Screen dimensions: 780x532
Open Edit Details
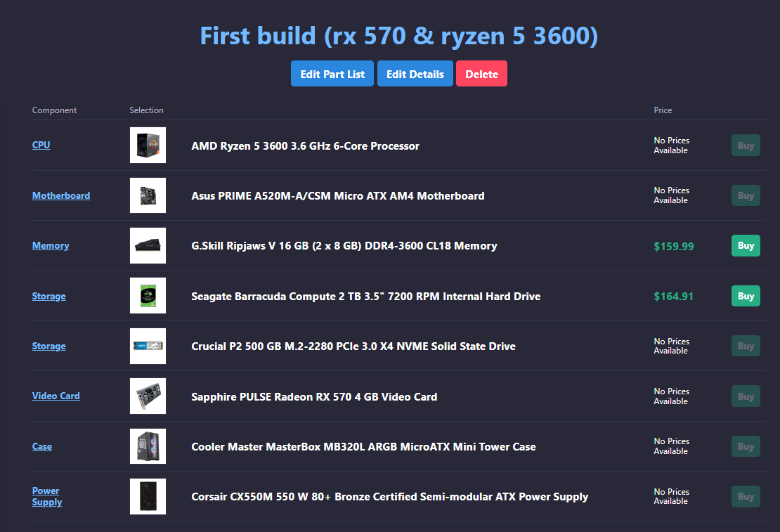[415, 74]
